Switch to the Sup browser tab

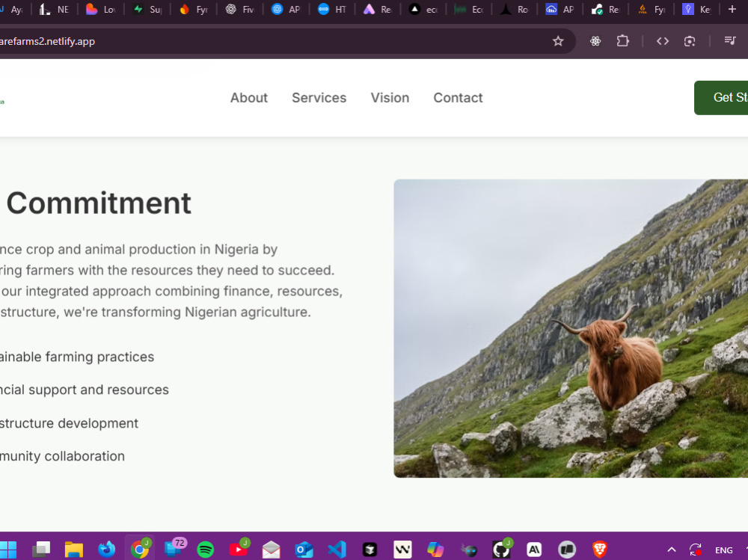[147, 9]
